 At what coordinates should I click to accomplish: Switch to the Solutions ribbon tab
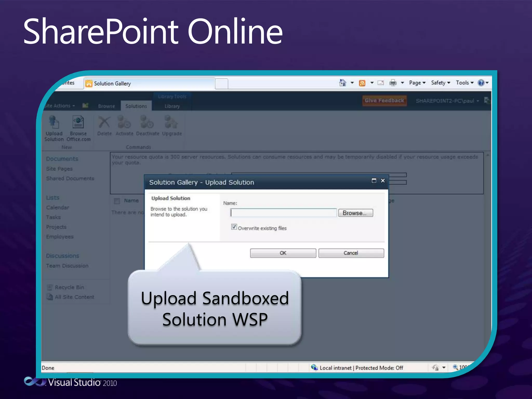[136, 106]
